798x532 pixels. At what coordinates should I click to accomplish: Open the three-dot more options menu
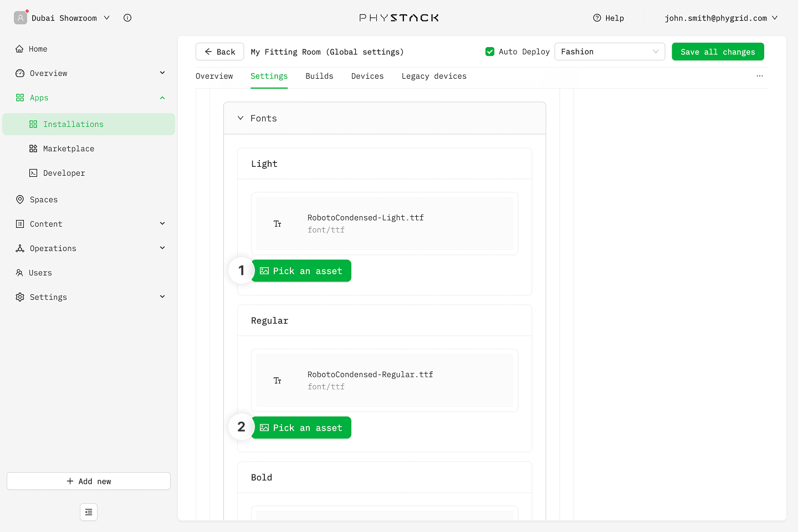point(760,76)
